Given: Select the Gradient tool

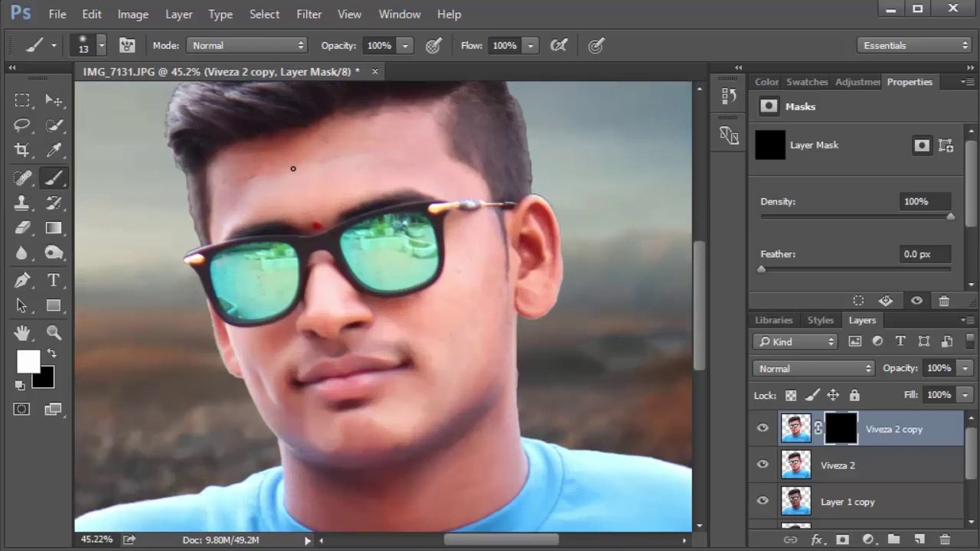Looking at the screenshot, I should (54, 228).
